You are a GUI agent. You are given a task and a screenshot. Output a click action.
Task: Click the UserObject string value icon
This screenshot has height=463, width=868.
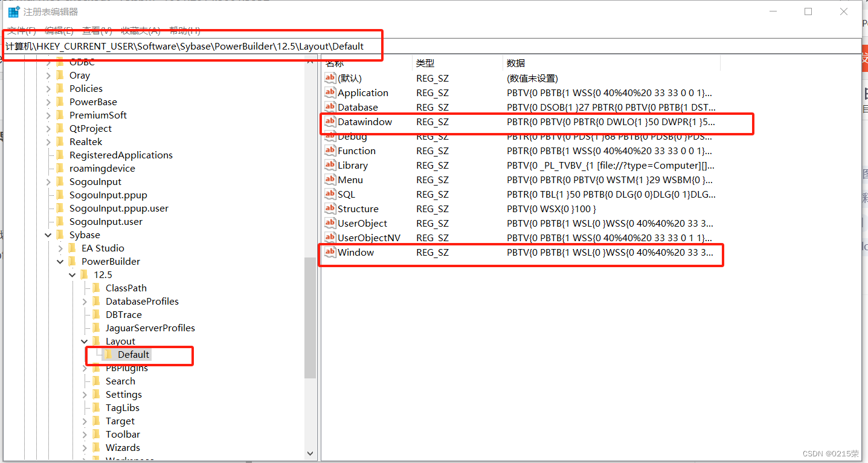tap(330, 223)
